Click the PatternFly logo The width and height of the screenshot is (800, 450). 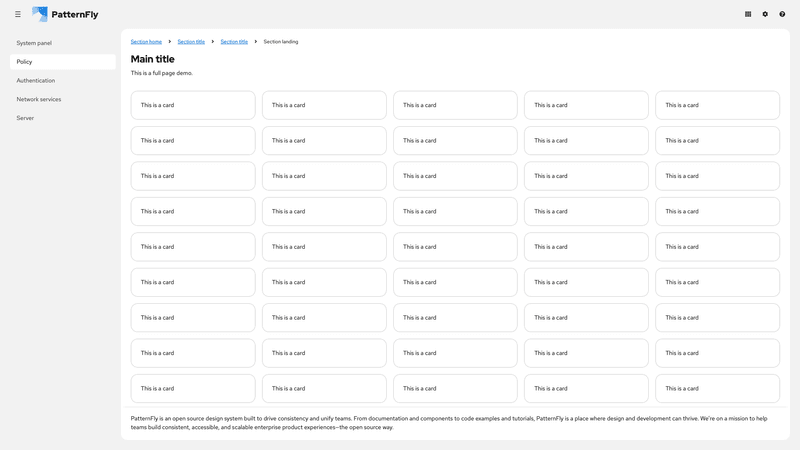65,14
